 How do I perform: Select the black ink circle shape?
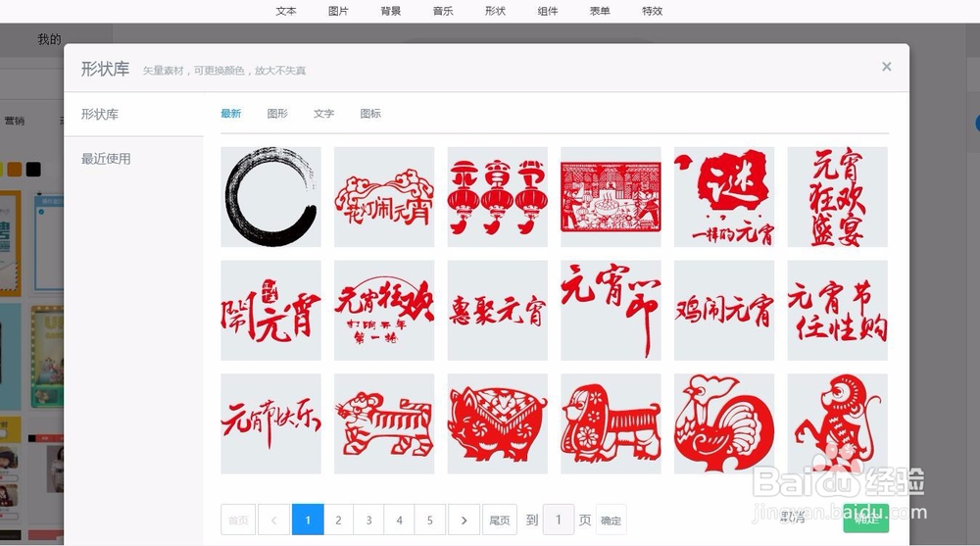[270, 197]
